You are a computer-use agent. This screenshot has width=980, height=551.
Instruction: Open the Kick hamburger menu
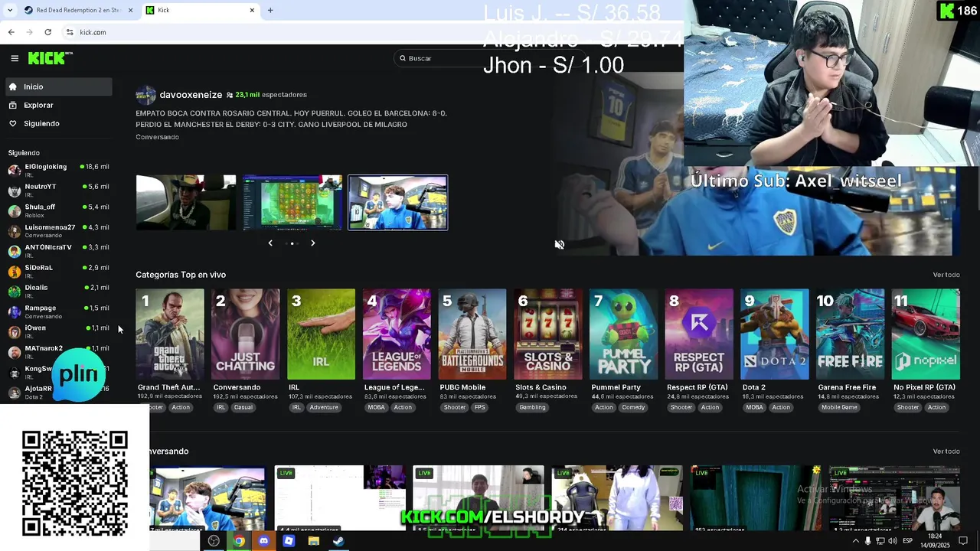[x=15, y=58]
